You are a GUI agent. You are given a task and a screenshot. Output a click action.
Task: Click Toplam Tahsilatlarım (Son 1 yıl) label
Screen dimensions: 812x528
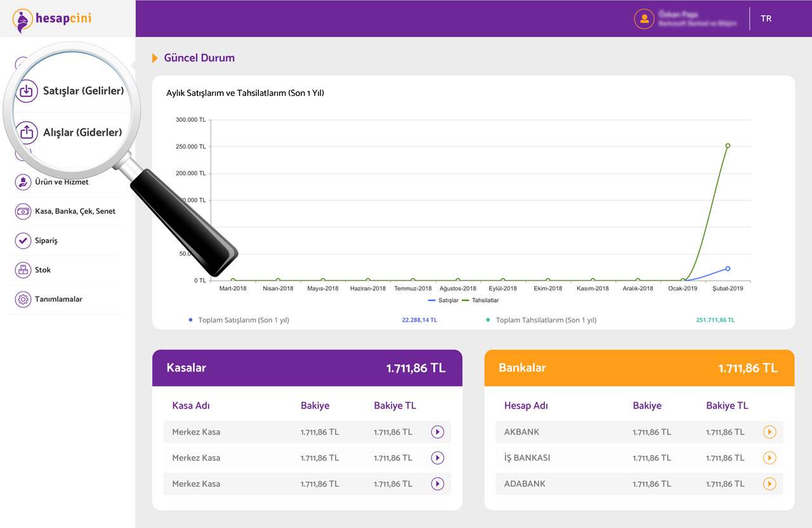tap(546, 320)
